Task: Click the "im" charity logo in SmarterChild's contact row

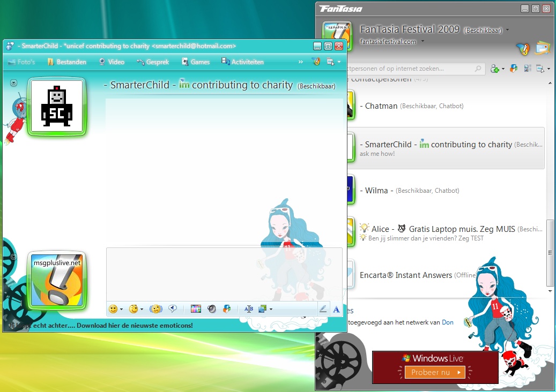Action: [424, 144]
